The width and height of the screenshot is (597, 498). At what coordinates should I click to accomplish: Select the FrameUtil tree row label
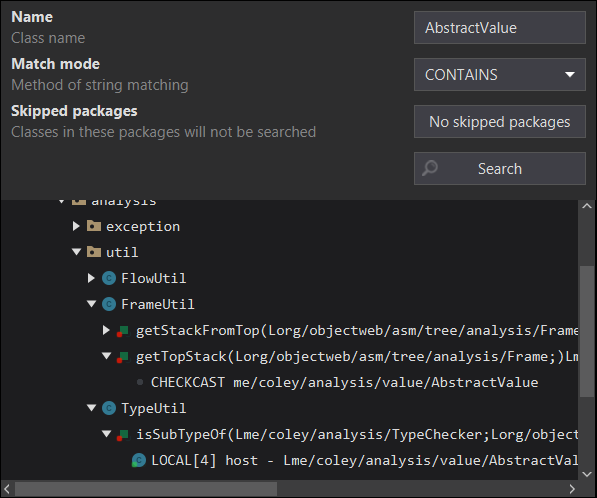pyautogui.click(x=158, y=304)
